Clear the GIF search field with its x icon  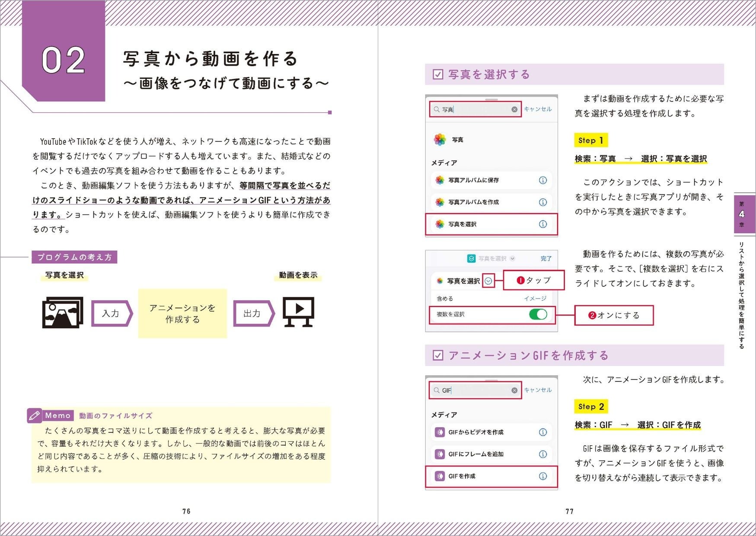(x=514, y=390)
